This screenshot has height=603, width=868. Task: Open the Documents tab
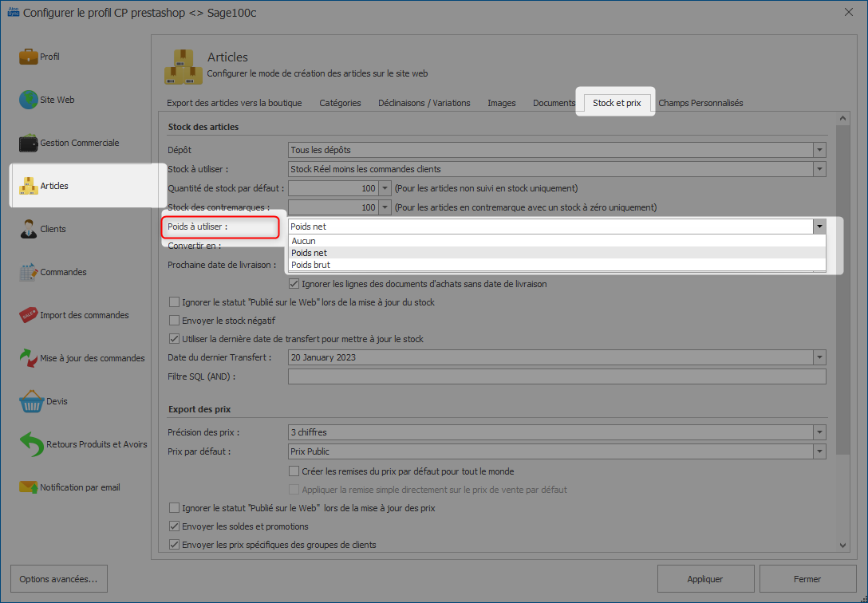[554, 103]
